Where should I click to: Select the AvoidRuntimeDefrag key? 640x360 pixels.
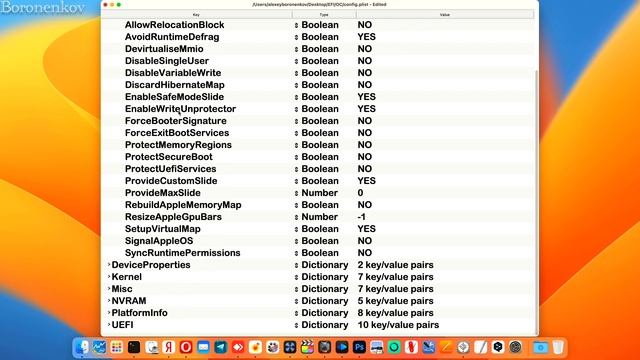pyautogui.click(x=172, y=37)
